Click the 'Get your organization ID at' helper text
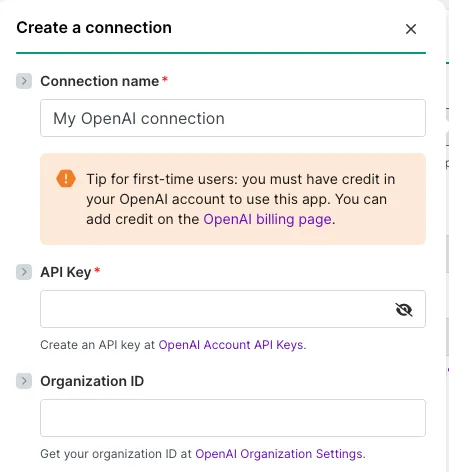Screen dimensions: 449x472 [x=116, y=454]
